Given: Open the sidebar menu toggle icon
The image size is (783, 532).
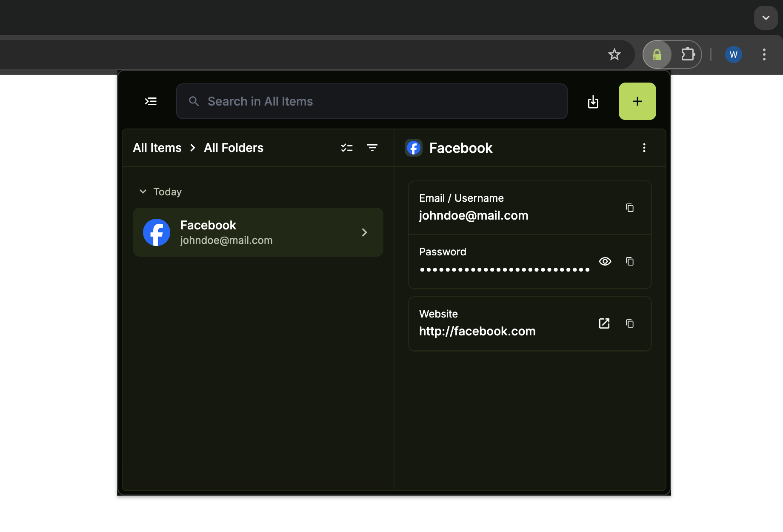Looking at the screenshot, I should (151, 101).
